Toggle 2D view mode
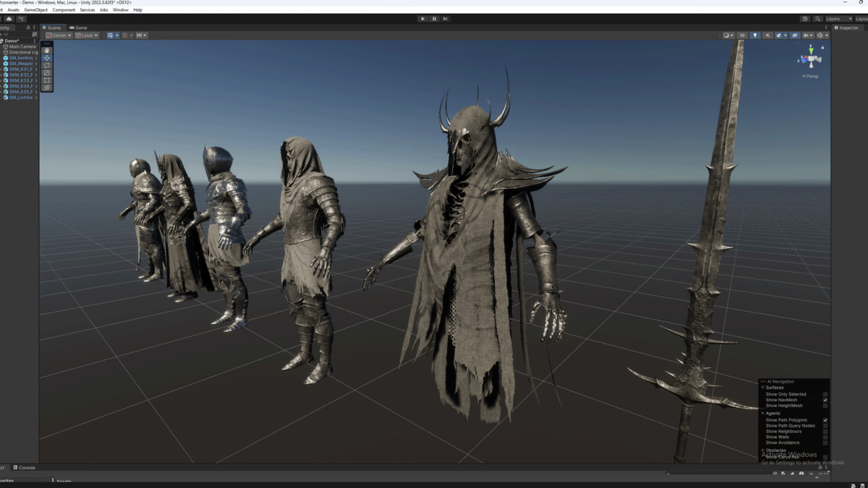 [x=742, y=35]
